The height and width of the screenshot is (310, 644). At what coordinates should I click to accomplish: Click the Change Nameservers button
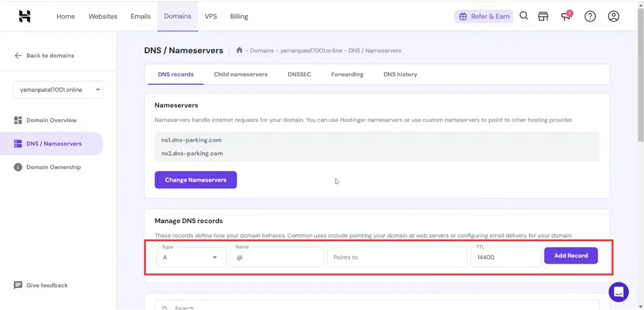pos(196,180)
